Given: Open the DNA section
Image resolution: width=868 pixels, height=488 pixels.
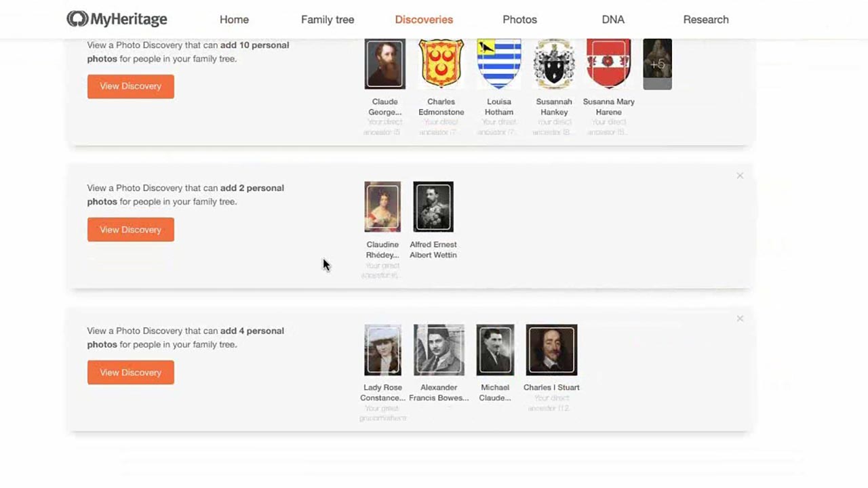Looking at the screenshot, I should [613, 20].
